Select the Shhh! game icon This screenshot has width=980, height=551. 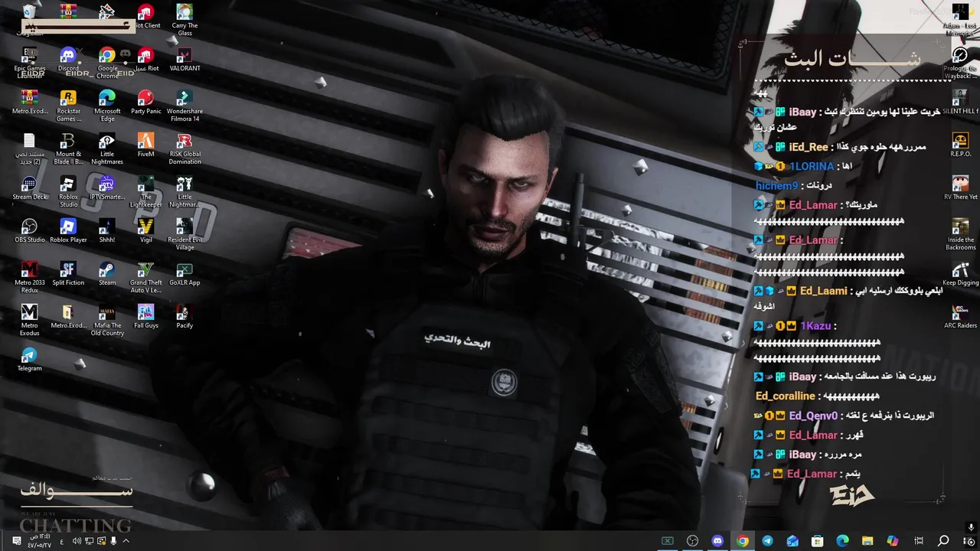[107, 231]
